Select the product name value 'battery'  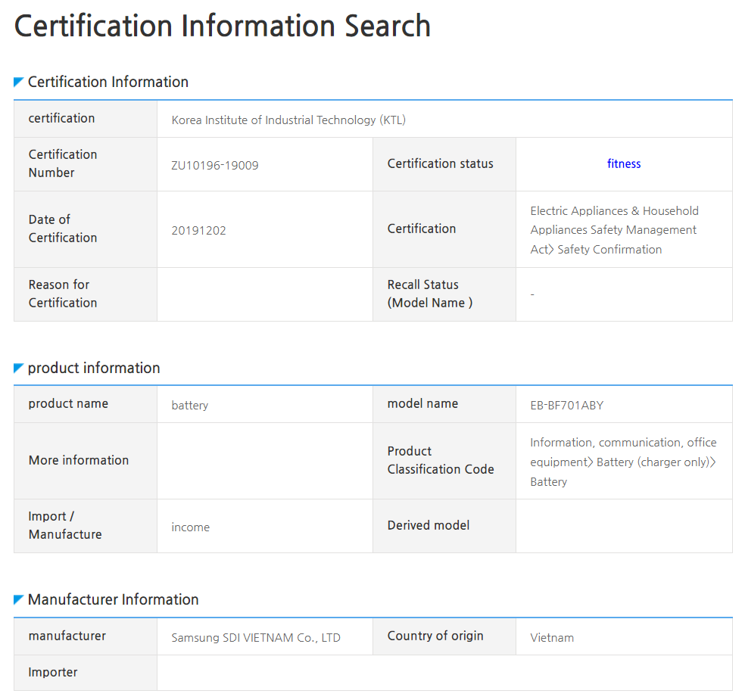point(189,405)
